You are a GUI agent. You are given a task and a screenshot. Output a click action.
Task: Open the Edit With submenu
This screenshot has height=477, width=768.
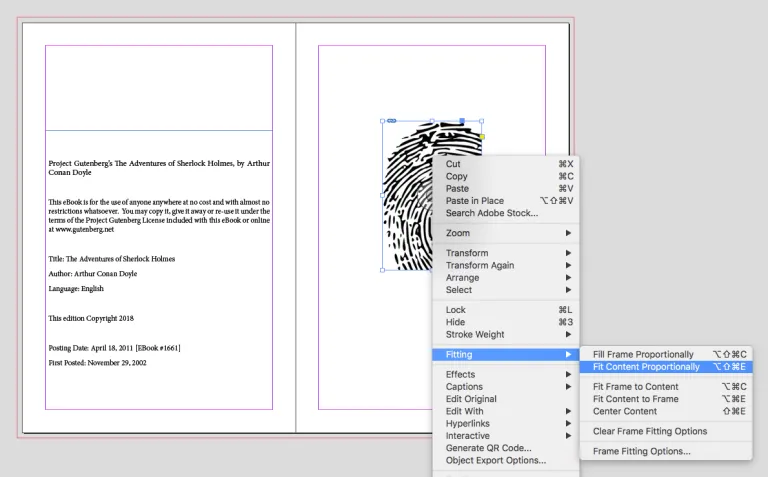point(505,411)
